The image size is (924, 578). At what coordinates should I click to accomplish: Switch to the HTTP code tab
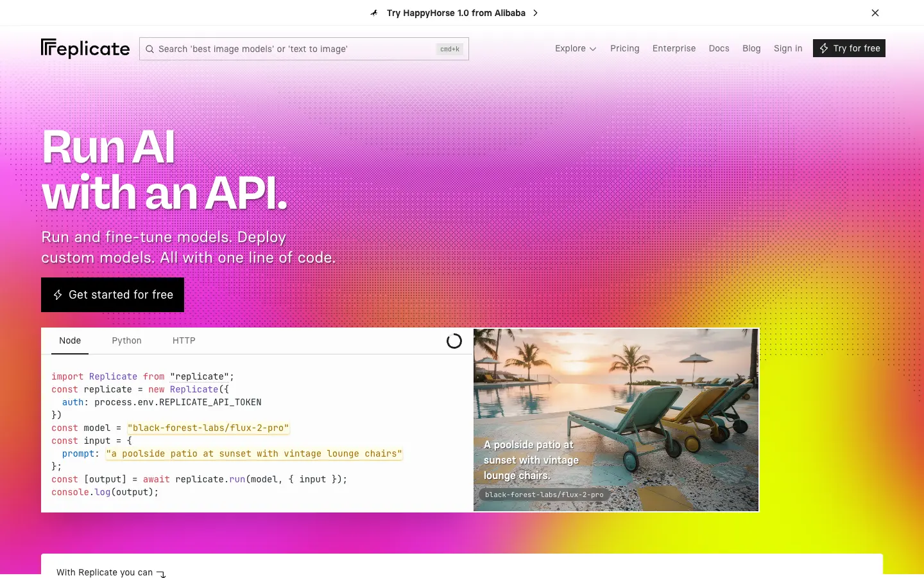pyautogui.click(x=184, y=340)
